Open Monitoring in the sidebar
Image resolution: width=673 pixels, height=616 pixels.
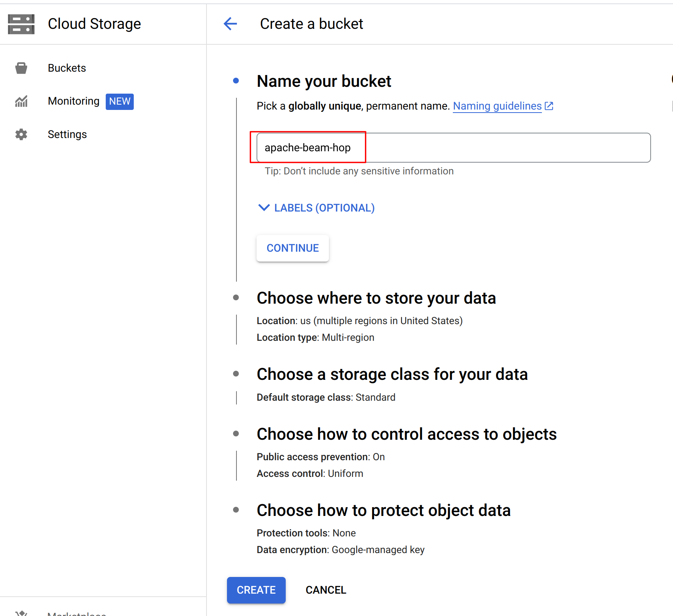[x=74, y=101]
